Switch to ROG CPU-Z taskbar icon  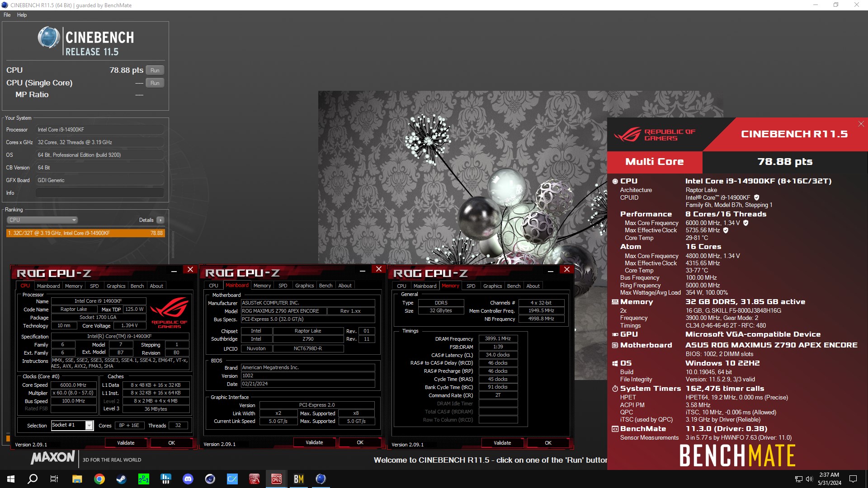276,479
